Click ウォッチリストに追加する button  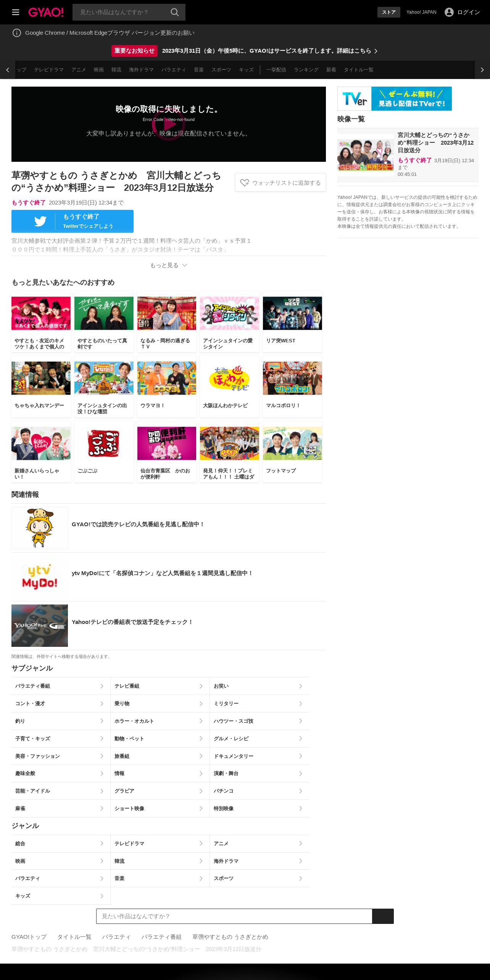[x=280, y=183]
